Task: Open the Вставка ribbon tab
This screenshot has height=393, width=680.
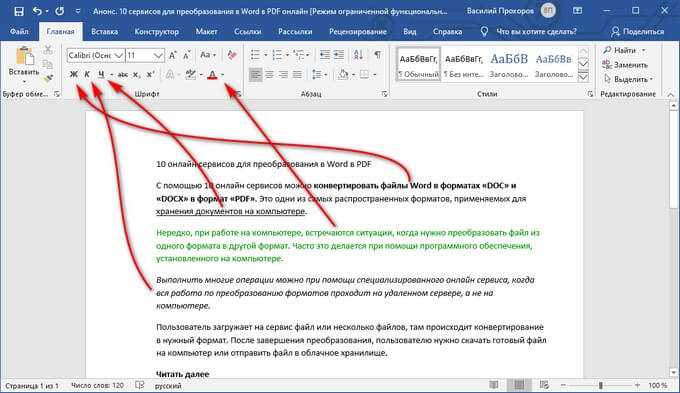Action: coord(105,32)
